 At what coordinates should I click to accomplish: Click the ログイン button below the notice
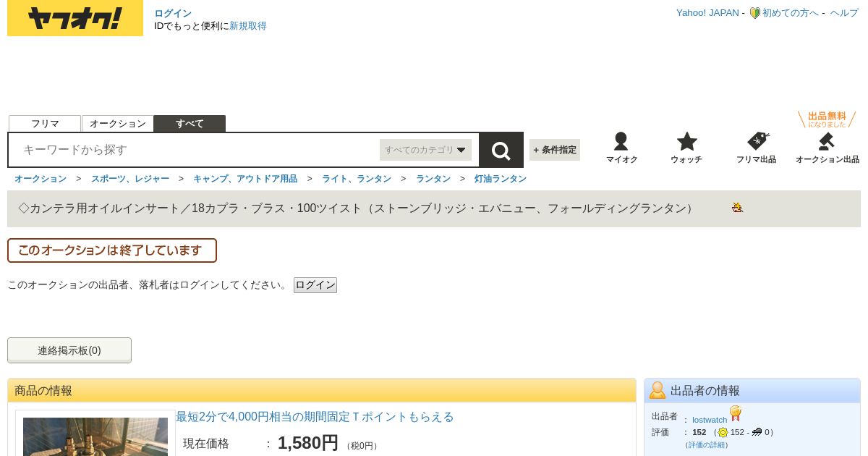[315, 285]
